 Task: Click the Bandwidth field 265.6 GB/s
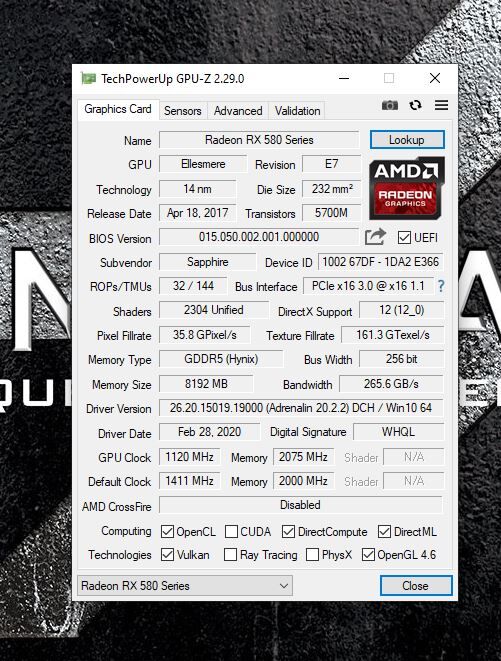coord(391,384)
